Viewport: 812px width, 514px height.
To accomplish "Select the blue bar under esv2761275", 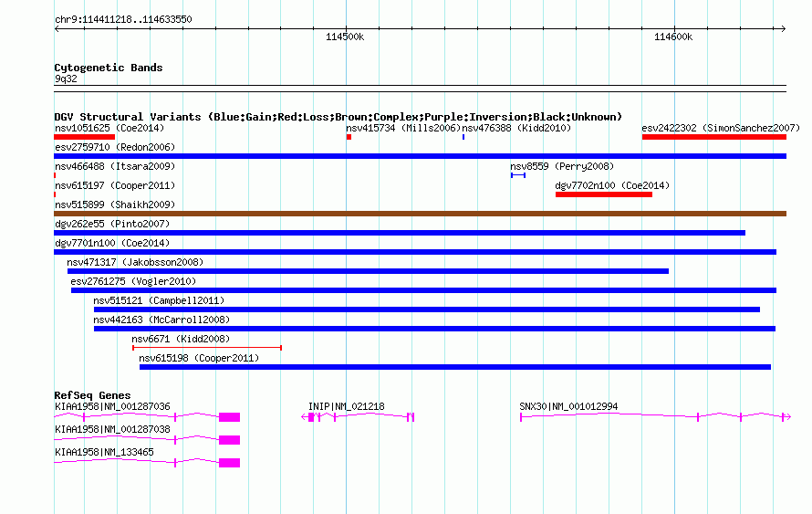I will click(x=423, y=290).
